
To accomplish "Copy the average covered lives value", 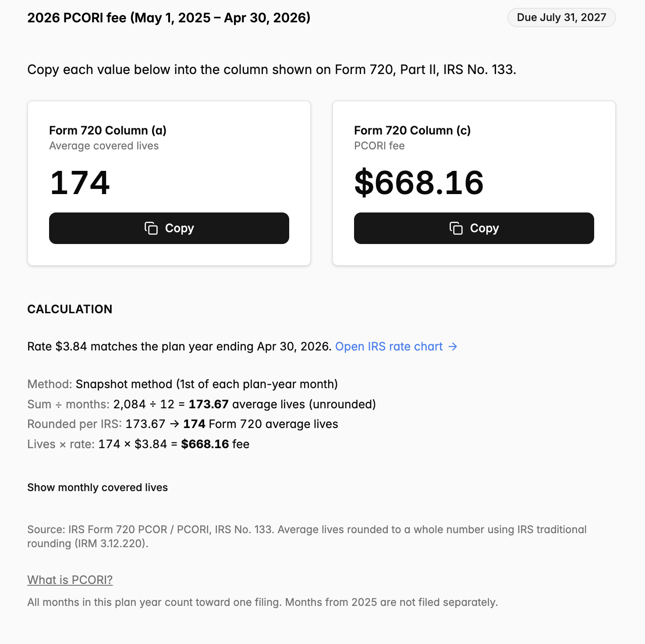I will (169, 228).
